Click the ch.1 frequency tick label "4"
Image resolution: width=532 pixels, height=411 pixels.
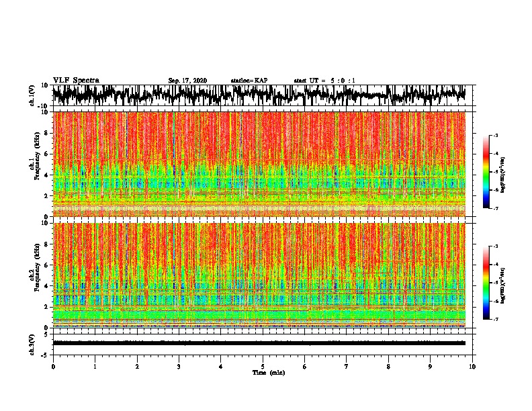tap(46, 175)
